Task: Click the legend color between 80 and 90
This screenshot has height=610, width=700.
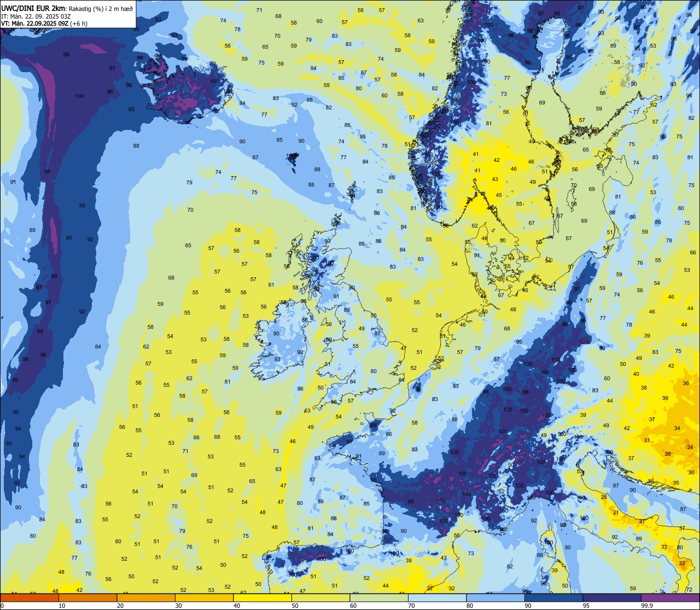Action: (495, 598)
